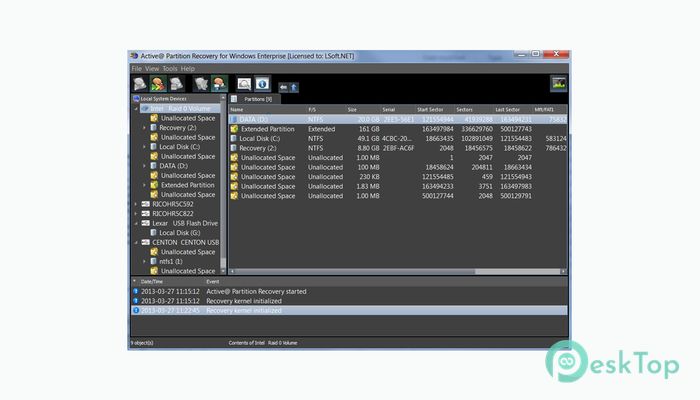
Task: Click the device tree scrollbar down arrow
Action: point(223,271)
